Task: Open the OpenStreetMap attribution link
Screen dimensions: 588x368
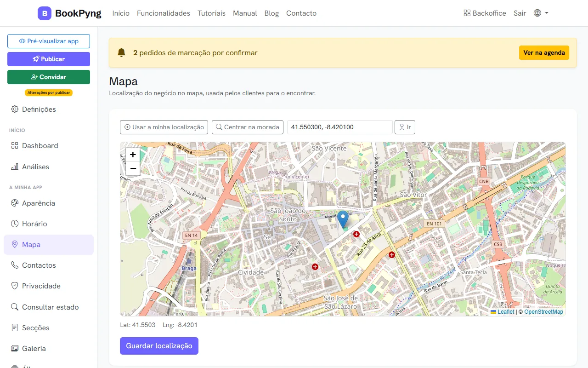Action: [x=544, y=312]
